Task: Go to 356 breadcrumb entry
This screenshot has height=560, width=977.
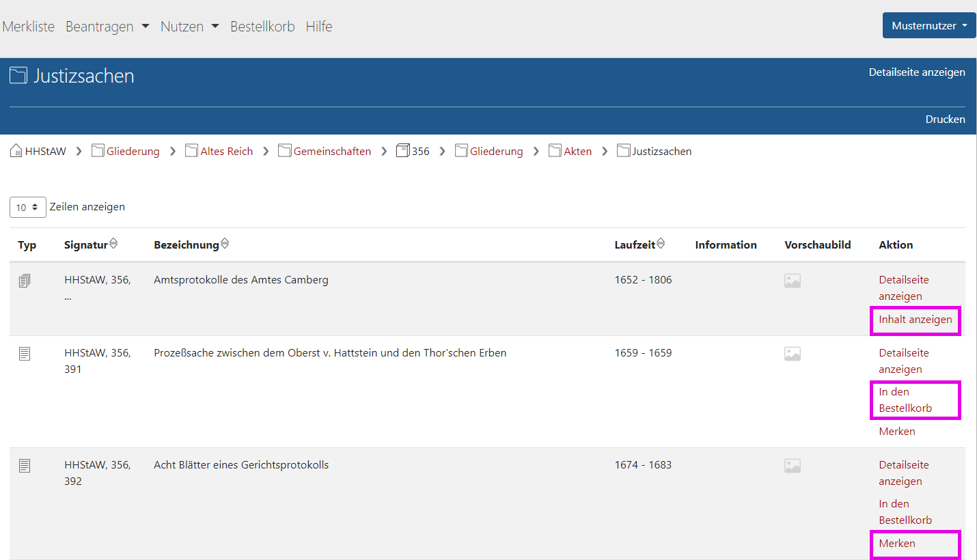Action: pos(421,151)
